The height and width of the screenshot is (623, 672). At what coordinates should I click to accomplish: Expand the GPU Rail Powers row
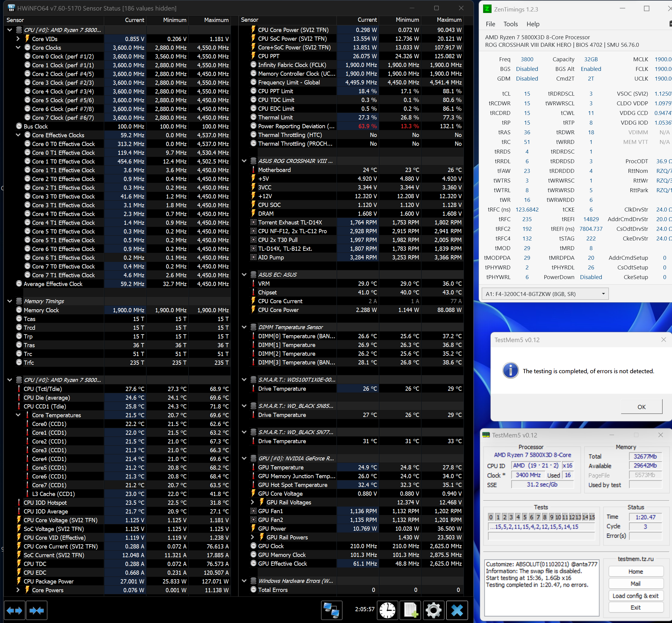[253, 537]
